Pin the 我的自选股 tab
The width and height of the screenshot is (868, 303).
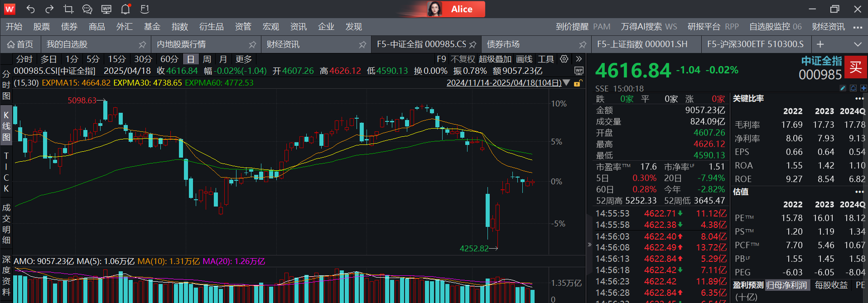[142, 44]
